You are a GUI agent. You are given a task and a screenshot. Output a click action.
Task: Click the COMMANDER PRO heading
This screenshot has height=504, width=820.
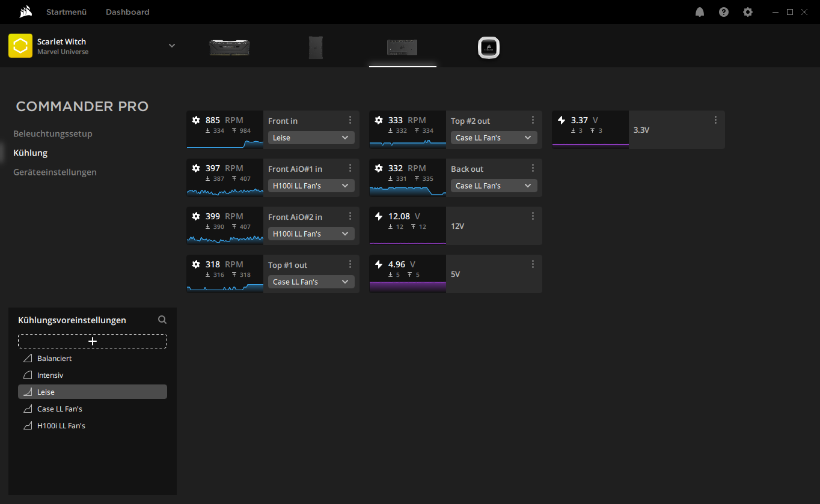click(x=82, y=106)
